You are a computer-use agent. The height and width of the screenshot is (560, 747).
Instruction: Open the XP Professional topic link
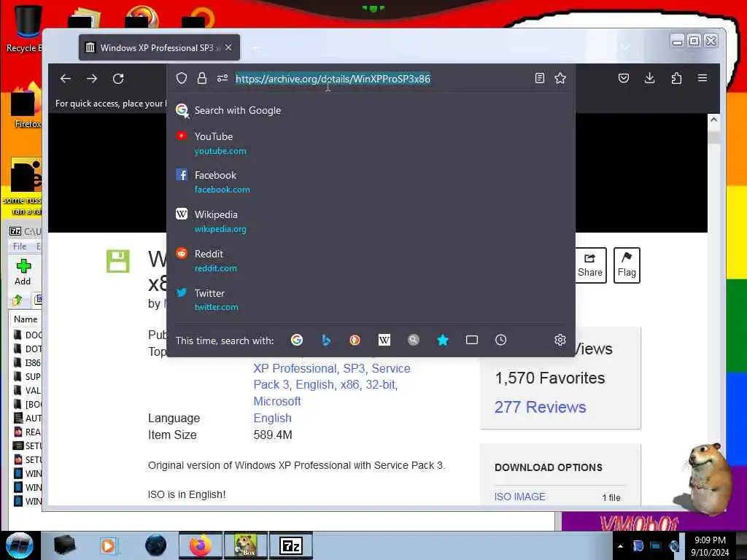click(295, 368)
